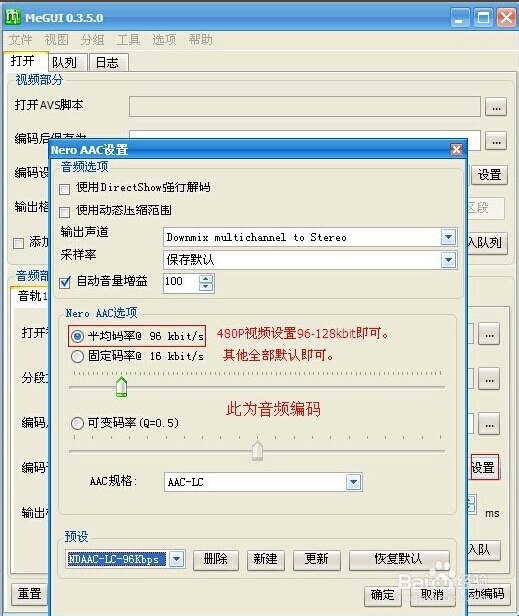Click the 打开AVS脚本 path field

pos(304,106)
